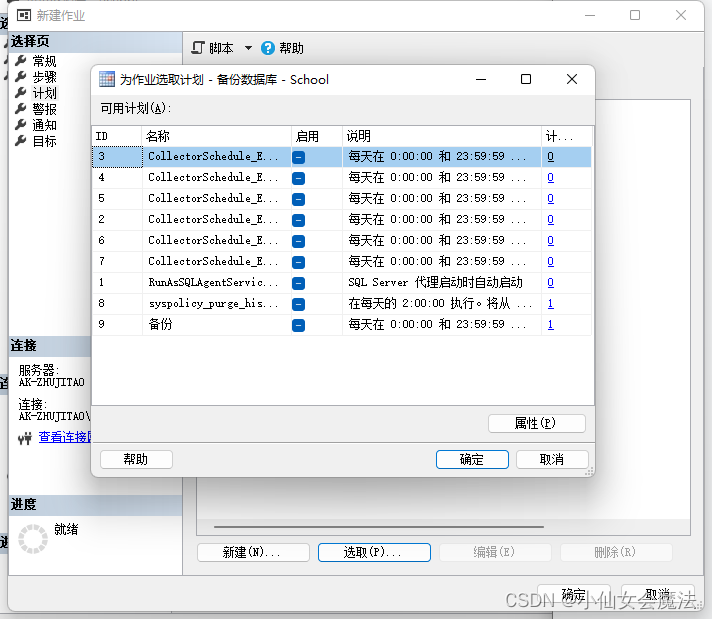Screen dimensions: 712x619
Task: Click the wrench icon beside 目标
Action: (x=21, y=141)
